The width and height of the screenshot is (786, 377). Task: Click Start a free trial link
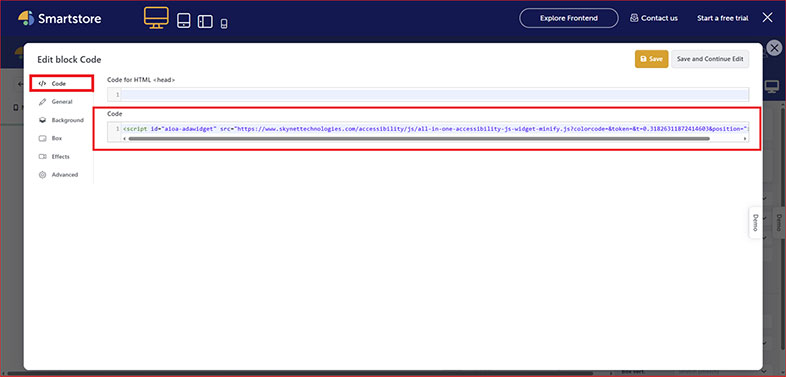coord(722,18)
